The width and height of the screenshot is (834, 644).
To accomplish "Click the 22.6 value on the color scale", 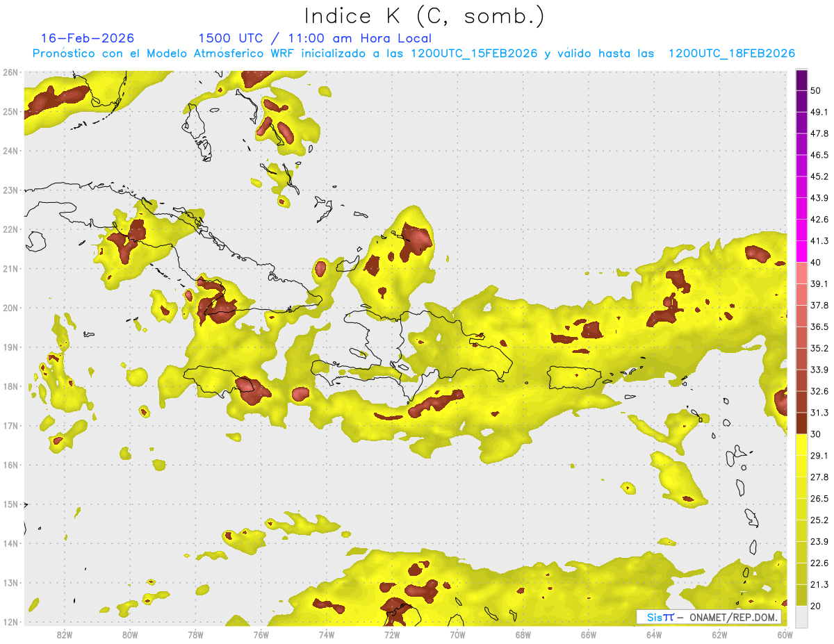I will tap(819, 563).
